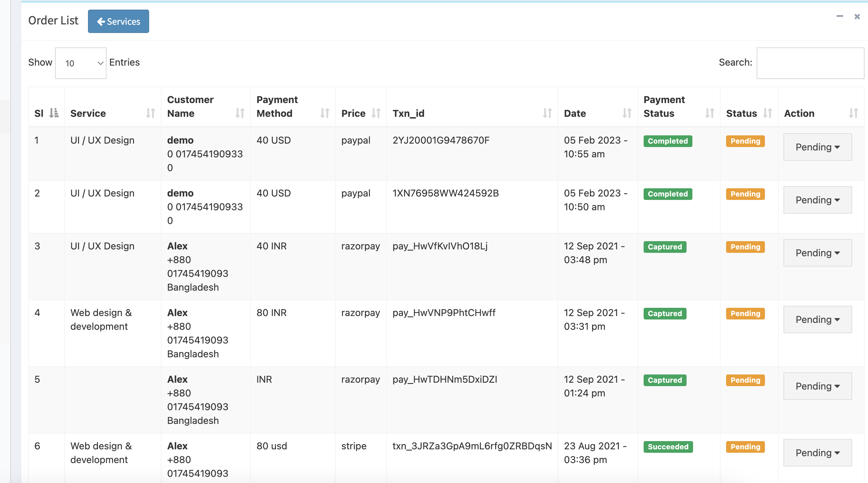Open Pending action dropdown for order 1

817,147
